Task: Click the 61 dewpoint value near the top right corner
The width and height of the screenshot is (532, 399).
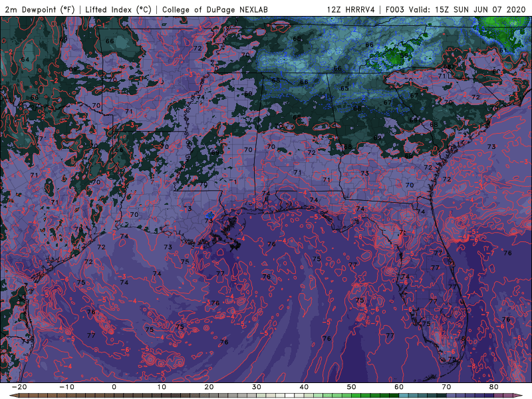Action: pyautogui.click(x=503, y=51)
